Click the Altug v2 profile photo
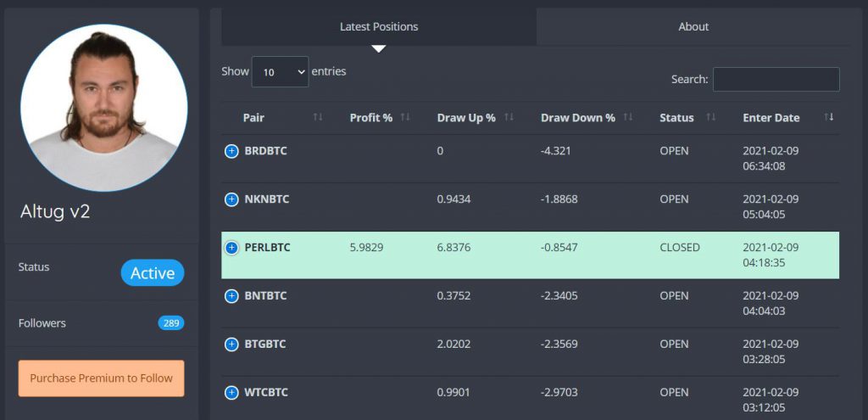Screen dimensions: 868x420 (104, 108)
